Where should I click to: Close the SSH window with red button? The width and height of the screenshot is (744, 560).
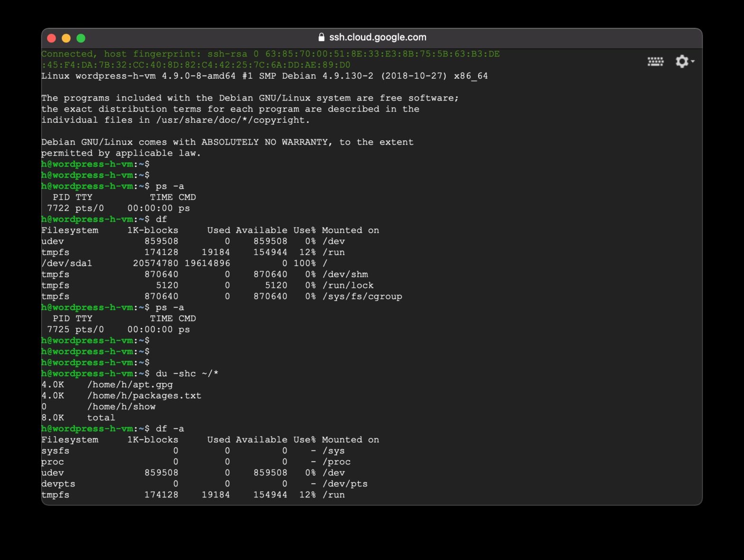[52, 38]
